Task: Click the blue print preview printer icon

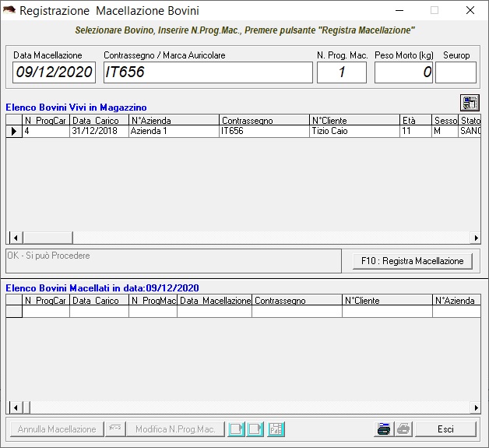Action: (x=384, y=429)
